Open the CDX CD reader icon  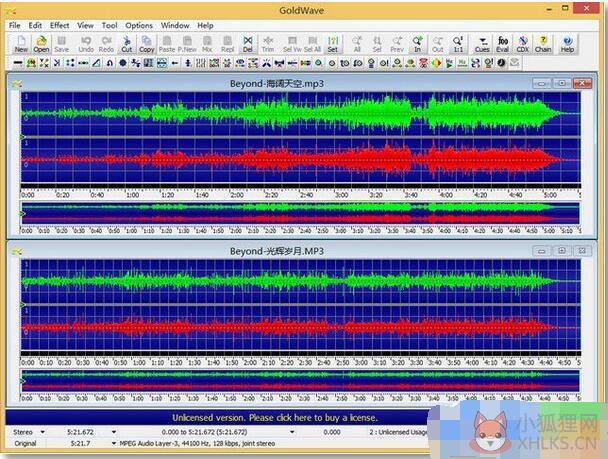[x=523, y=44]
